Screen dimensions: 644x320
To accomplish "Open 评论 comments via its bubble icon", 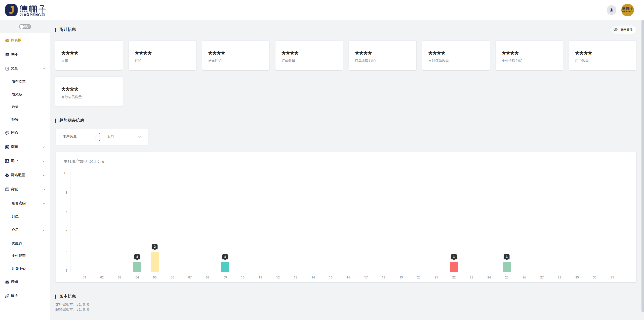I will point(7,133).
